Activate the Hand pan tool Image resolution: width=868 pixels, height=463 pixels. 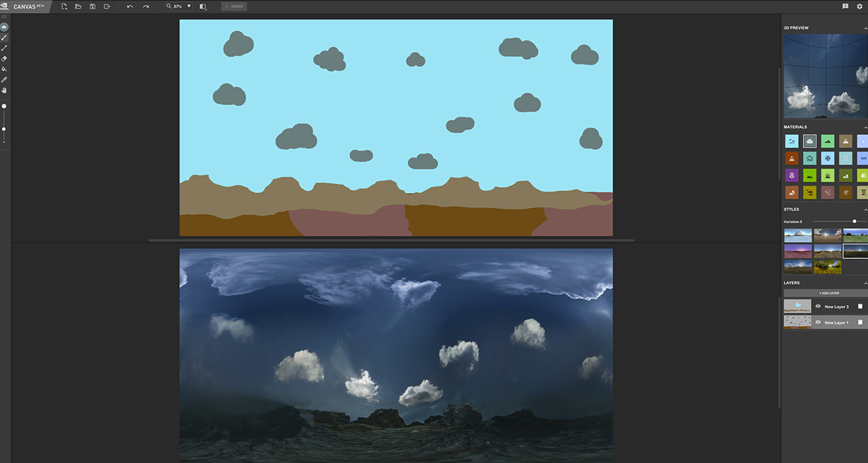tap(4, 90)
